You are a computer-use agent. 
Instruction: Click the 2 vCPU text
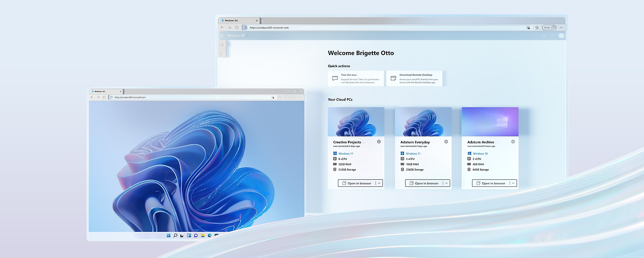coord(477,159)
